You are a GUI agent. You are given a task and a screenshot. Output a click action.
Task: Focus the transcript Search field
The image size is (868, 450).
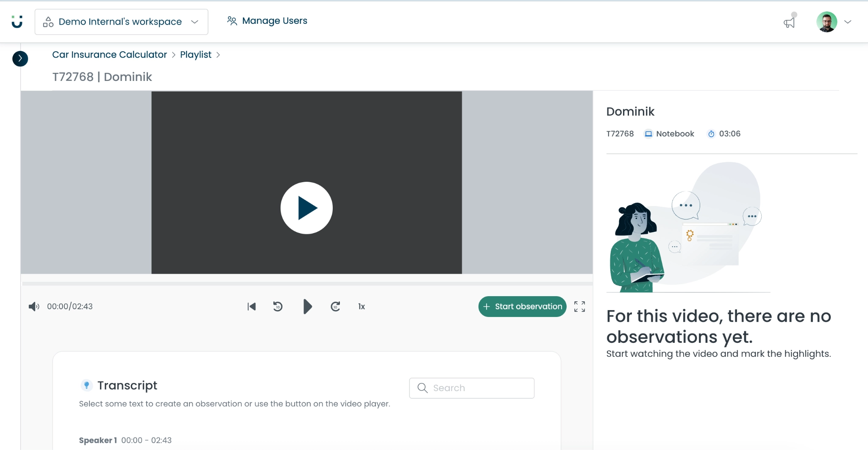pyautogui.click(x=472, y=388)
